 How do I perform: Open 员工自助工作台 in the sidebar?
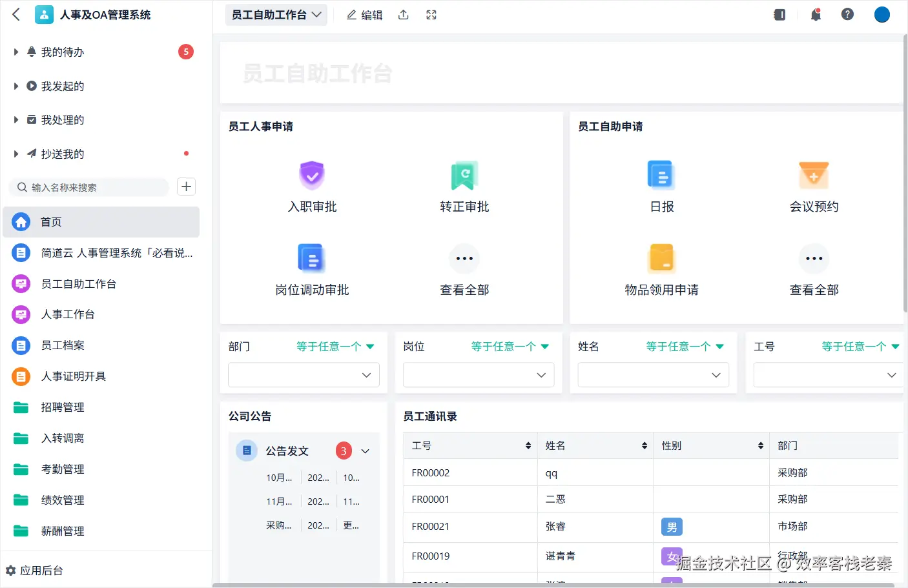point(101,284)
